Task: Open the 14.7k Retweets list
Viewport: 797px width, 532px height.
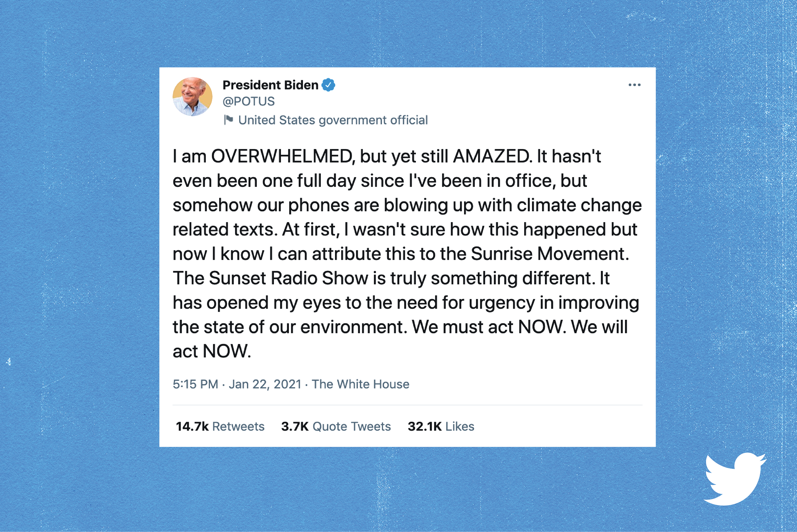Action: pos(220,427)
